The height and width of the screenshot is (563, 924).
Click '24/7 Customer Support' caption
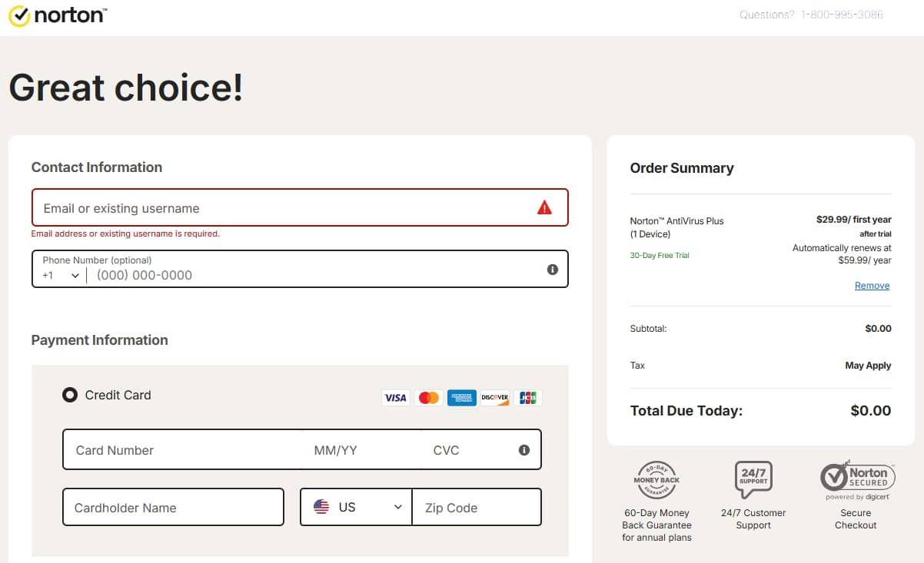coord(753,519)
